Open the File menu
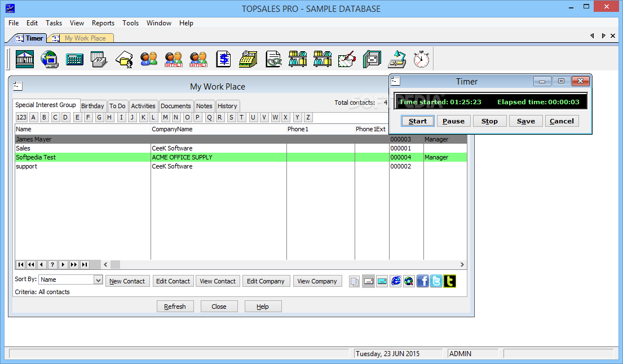 click(14, 23)
